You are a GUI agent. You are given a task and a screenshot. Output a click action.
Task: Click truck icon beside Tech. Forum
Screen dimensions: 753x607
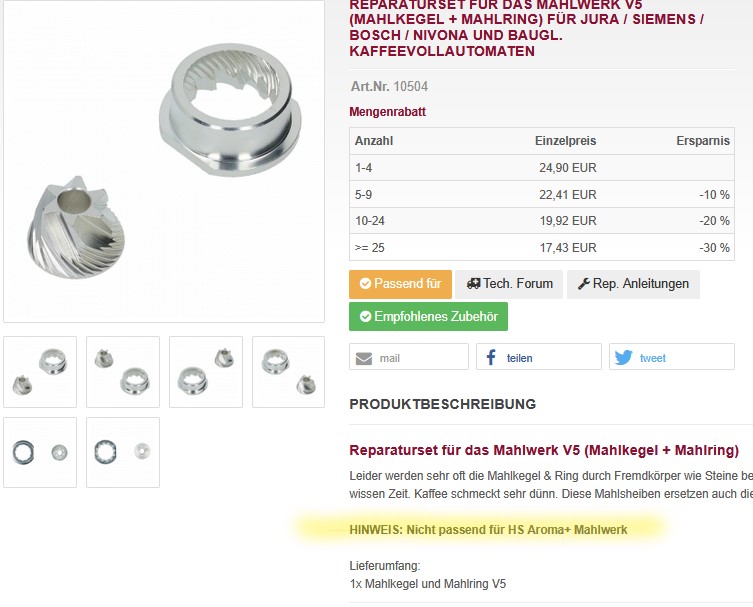coord(474,284)
